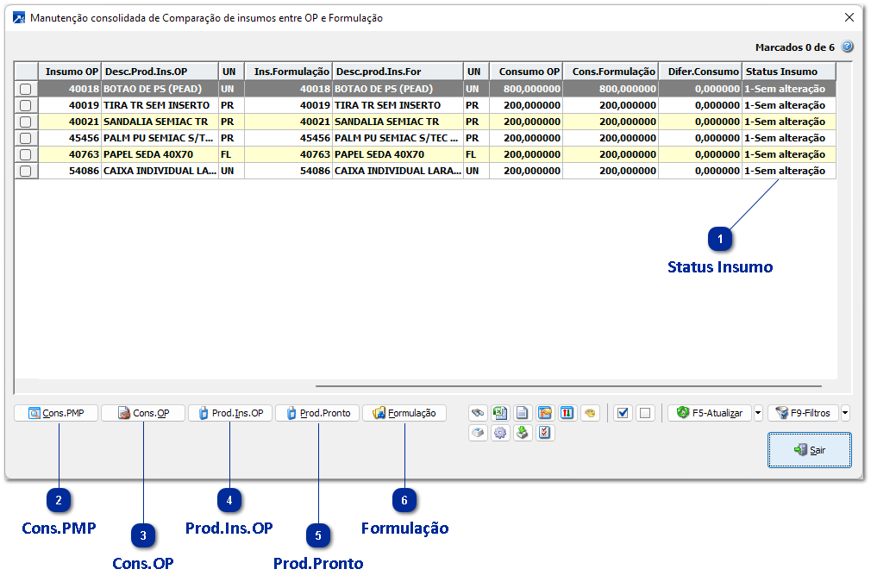The height and width of the screenshot is (588, 871).
Task: Check the box for PAPEL SEDA 40X70 row
Action: coord(26,154)
